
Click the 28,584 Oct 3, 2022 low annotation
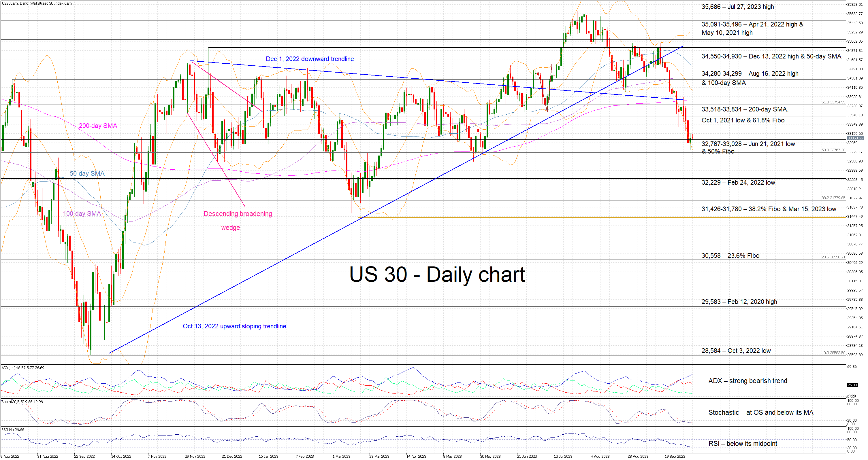pos(736,351)
